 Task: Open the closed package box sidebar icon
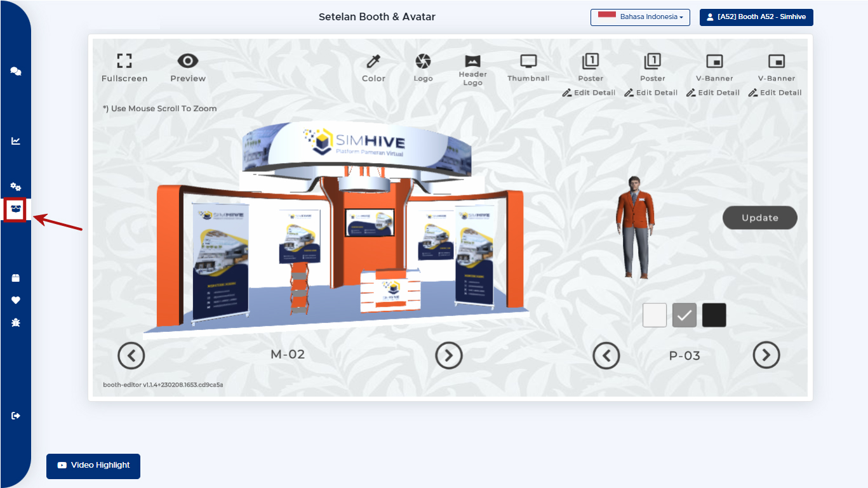(16, 278)
